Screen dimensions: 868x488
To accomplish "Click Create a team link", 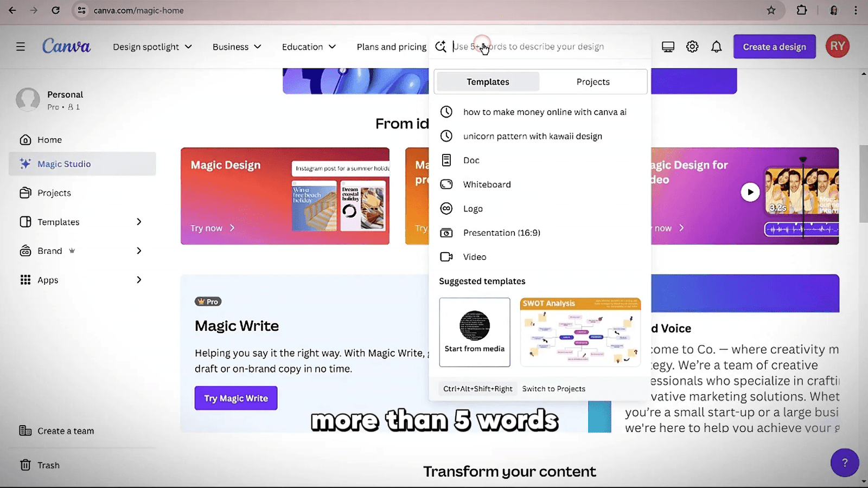I will pyautogui.click(x=66, y=431).
